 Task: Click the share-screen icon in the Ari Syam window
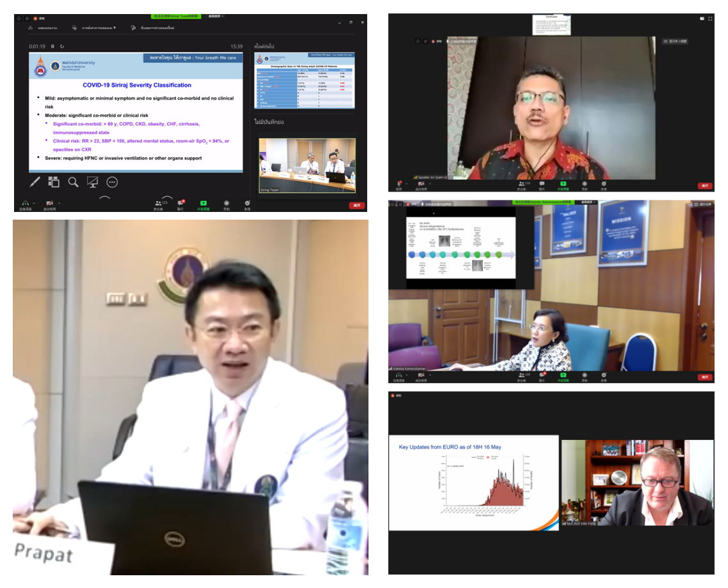click(563, 185)
